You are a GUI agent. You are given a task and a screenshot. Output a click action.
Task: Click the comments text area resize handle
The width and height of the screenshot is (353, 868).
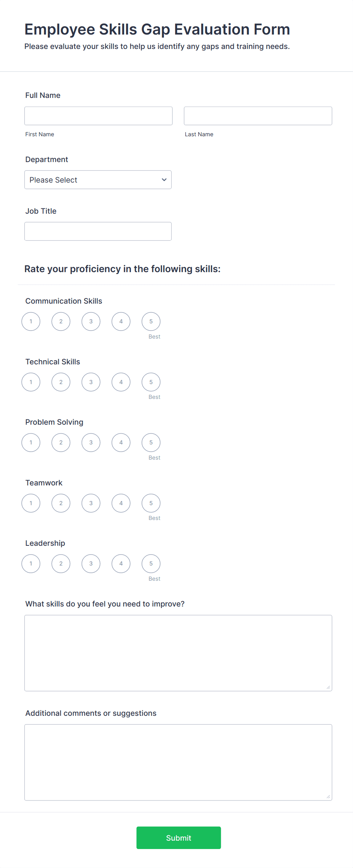coord(328,797)
